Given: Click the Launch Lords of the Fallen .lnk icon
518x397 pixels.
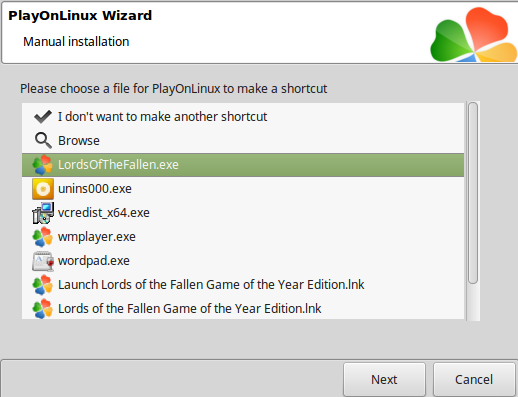Looking at the screenshot, I should pos(43,285).
